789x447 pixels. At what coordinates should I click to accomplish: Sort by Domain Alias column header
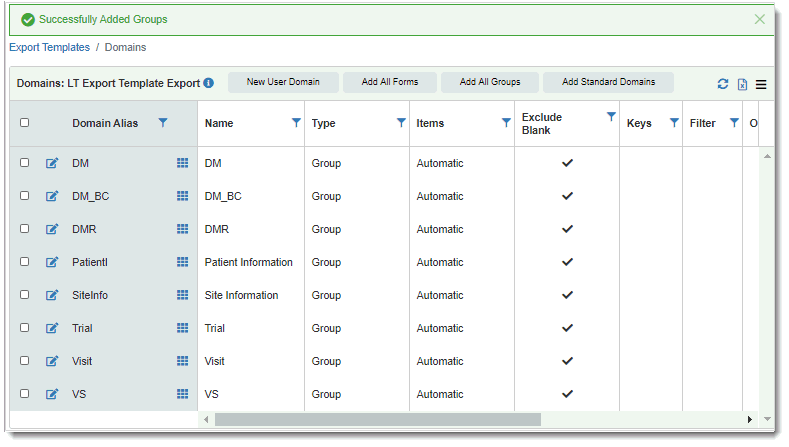click(105, 123)
